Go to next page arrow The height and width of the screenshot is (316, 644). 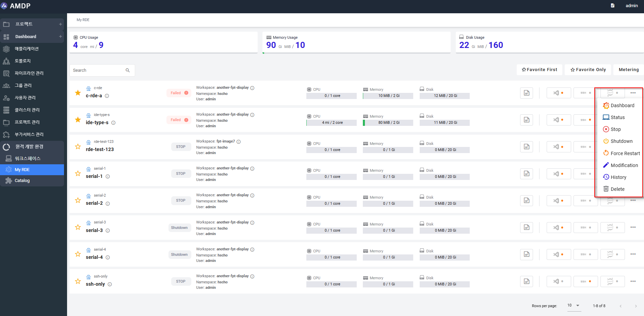click(635, 306)
